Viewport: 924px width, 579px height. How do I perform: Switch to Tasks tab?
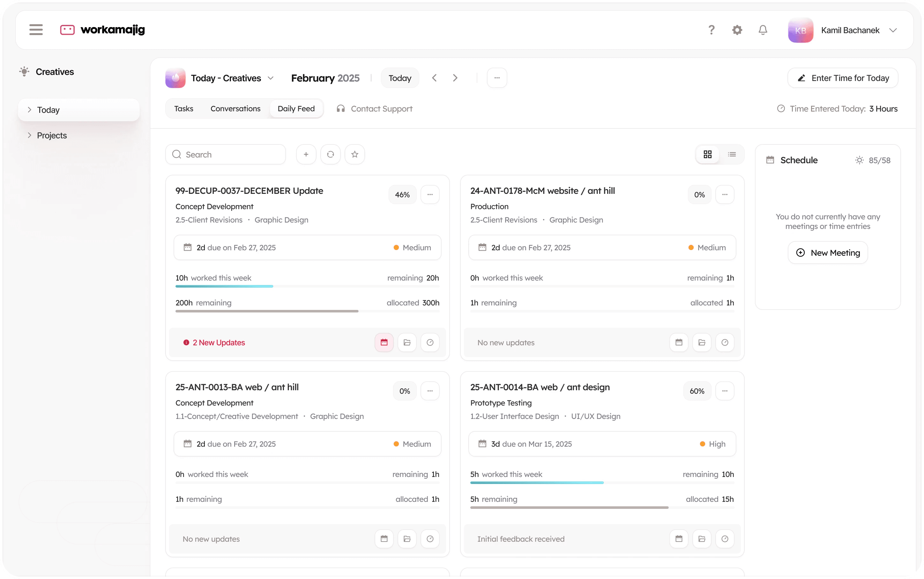[183, 109]
